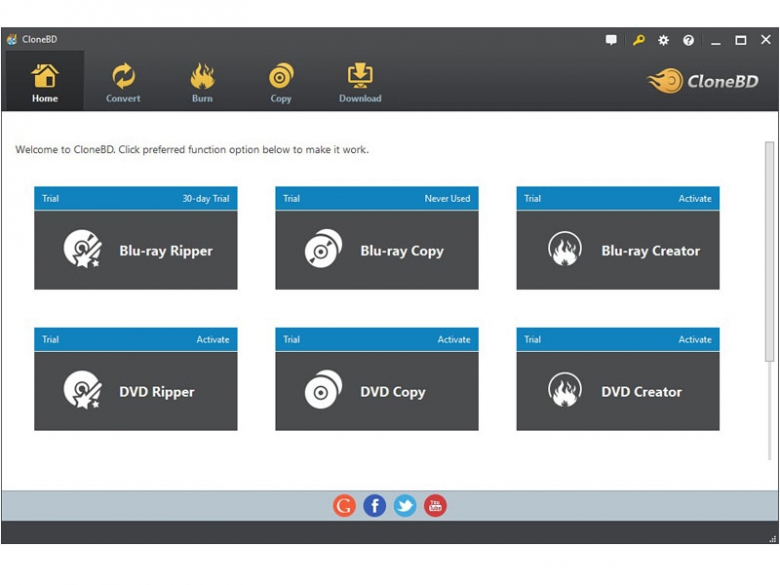Launch the Blu-ray Ripper tile

point(136,250)
